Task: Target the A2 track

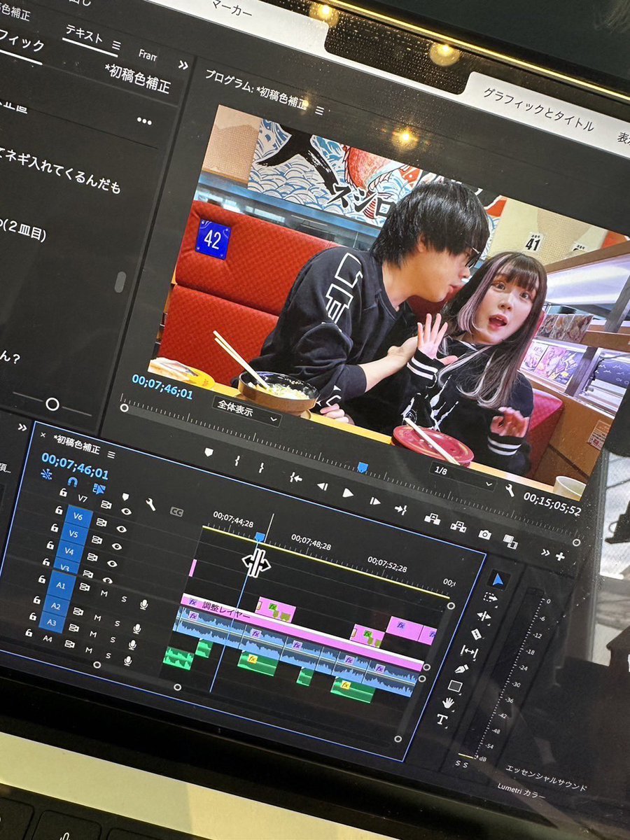Action: click(x=55, y=605)
